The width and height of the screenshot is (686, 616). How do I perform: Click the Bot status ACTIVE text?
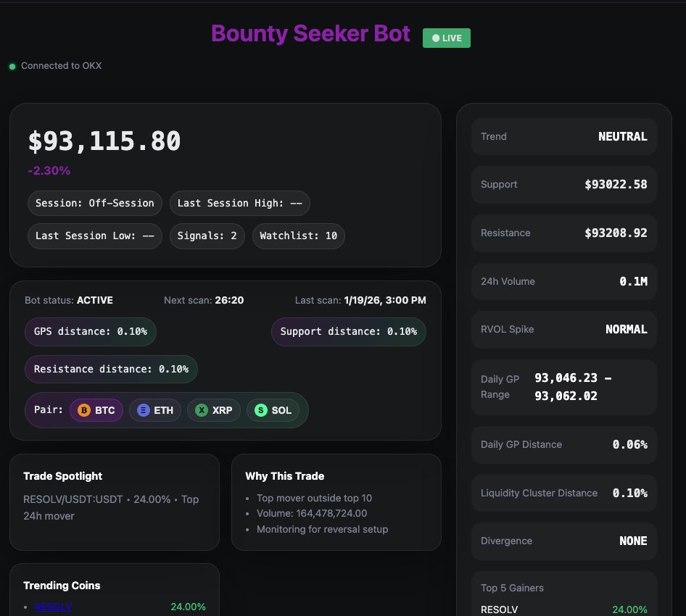(x=69, y=300)
